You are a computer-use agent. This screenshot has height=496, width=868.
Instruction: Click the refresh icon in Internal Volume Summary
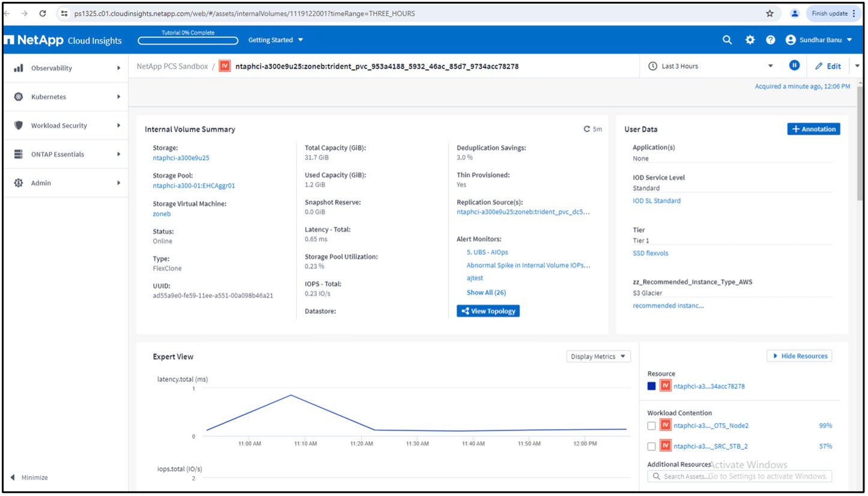[x=587, y=129]
